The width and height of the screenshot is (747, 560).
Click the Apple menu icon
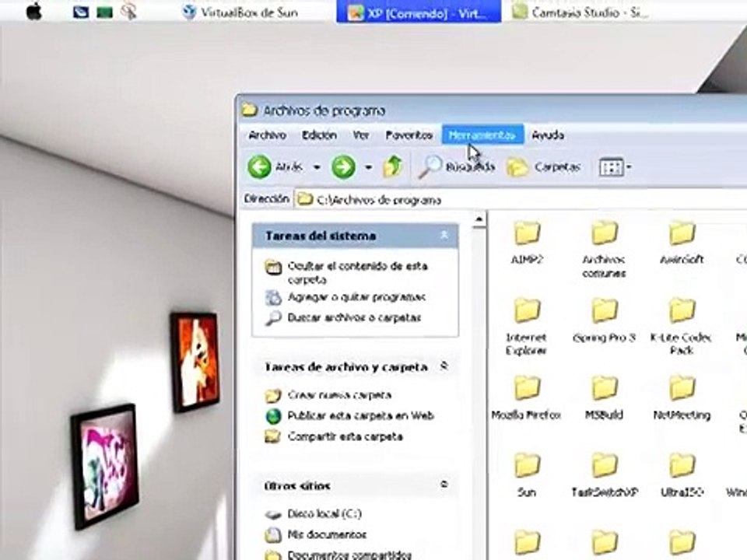point(33,12)
